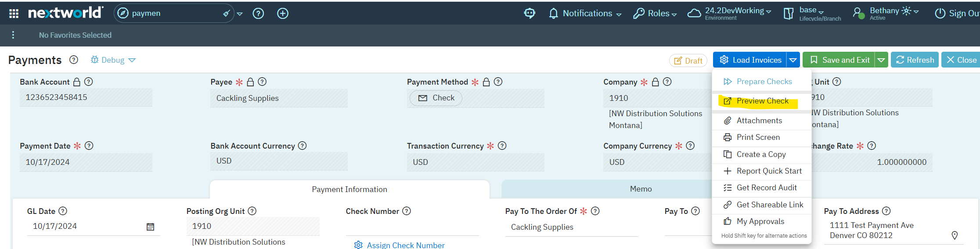The image size is (980, 249).
Task: Click the help icon beside Payments title
Action: (74, 60)
